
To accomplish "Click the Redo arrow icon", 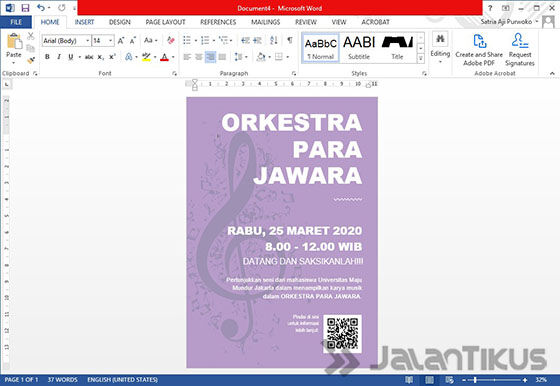I will pos(62,8).
